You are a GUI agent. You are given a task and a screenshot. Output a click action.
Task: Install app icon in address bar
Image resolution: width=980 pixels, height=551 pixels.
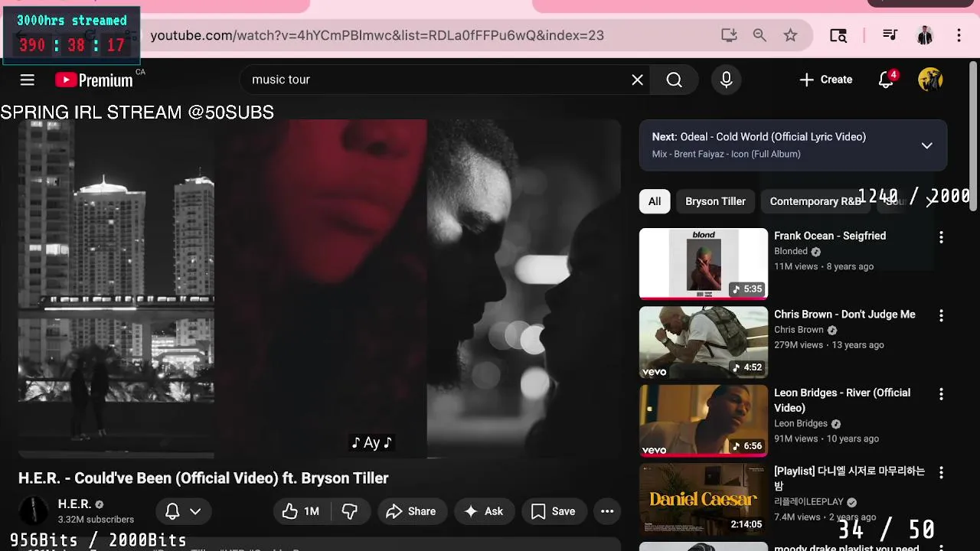[729, 35]
